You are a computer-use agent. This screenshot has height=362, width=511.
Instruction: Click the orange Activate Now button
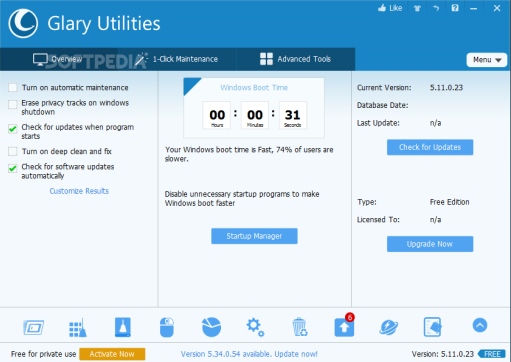[x=112, y=354]
